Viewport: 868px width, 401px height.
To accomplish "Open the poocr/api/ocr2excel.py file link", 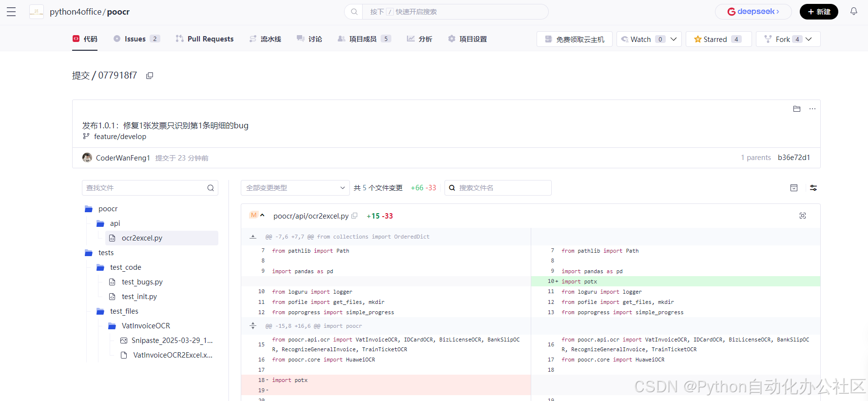I will [311, 216].
